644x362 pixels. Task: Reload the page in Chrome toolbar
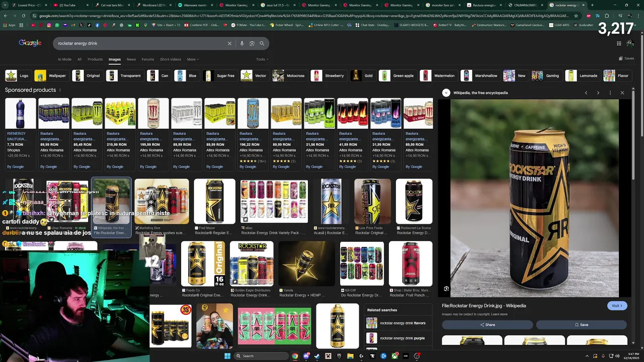[24, 16]
